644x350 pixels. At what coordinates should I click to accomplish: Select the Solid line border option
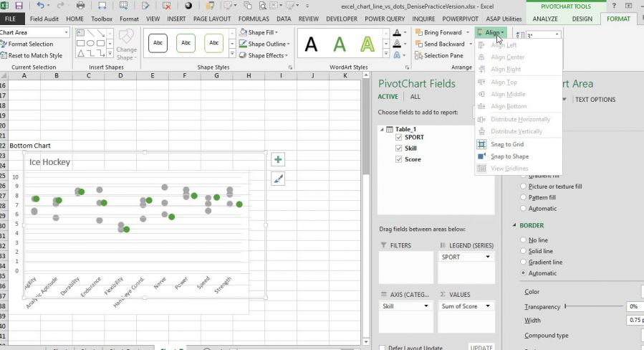pyautogui.click(x=523, y=251)
